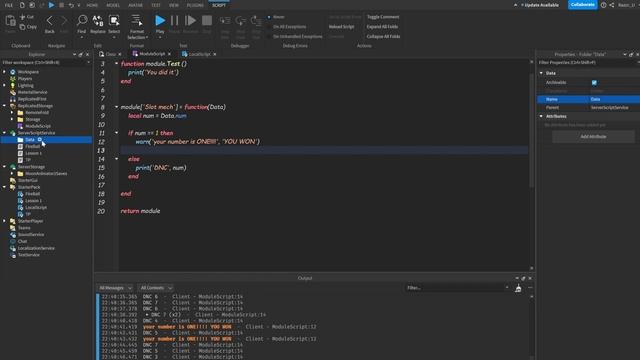640x360 pixels.
Task: Collapse the ReplicatedStorage tree node
Action: click(4, 106)
